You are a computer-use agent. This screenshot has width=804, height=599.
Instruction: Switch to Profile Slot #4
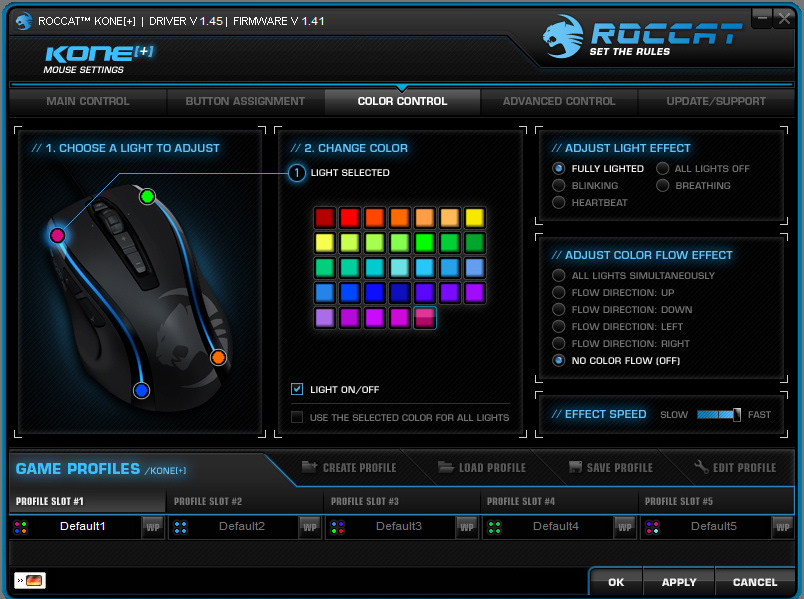click(x=559, y=501)
